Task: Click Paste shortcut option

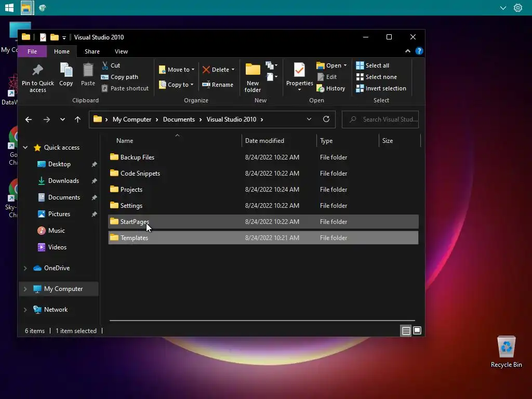Action: coord(125,88)
